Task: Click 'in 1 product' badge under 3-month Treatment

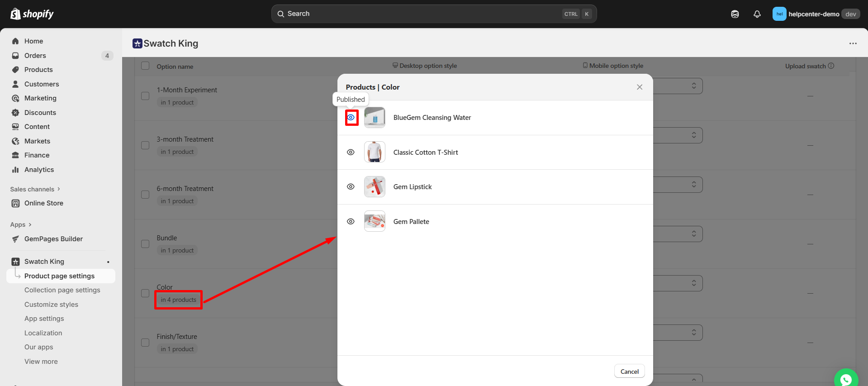Action: [177, 152]
